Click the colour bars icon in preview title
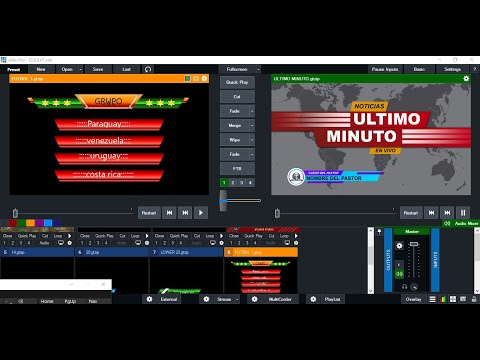The image size is (480, 360). 188,78
